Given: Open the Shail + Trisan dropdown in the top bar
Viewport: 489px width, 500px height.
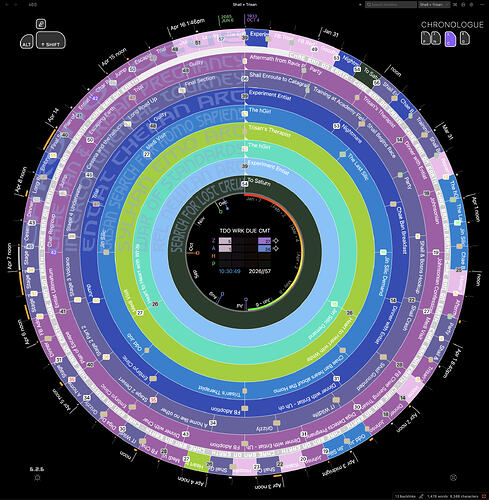Looking at the screenshot, I should click(434, 5).
